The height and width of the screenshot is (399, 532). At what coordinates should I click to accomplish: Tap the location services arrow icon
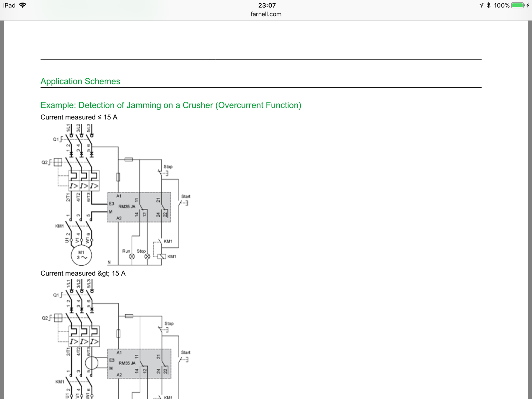481,5
